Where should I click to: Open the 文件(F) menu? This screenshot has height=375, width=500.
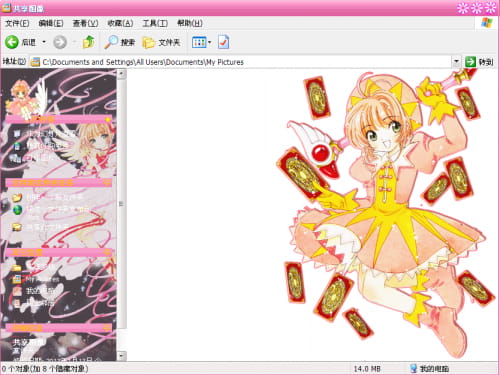pyautogui.click(x=17, y=23)
